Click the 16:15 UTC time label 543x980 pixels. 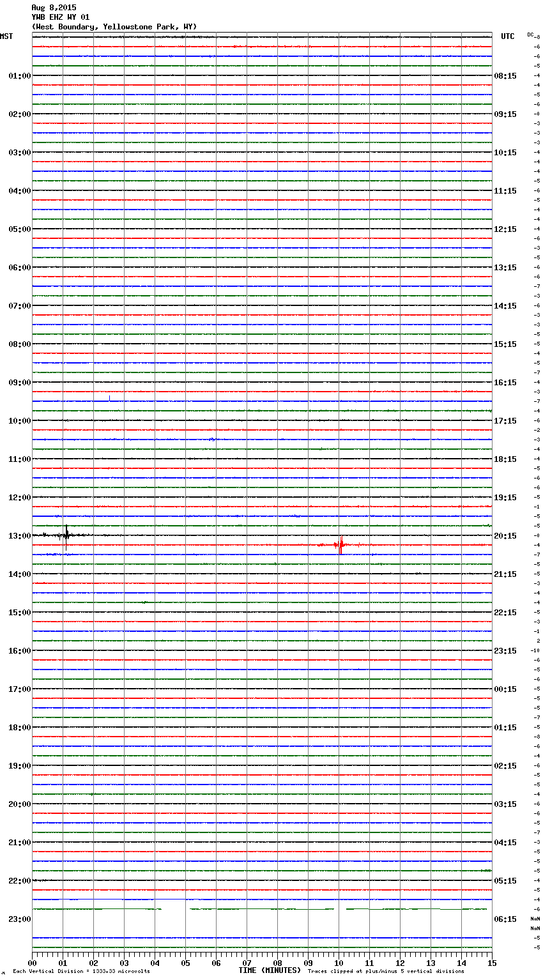point(505,383)
